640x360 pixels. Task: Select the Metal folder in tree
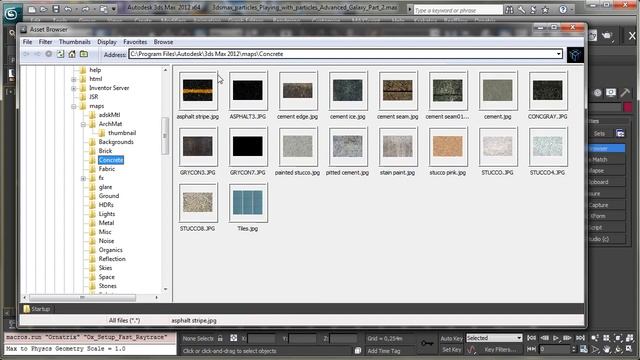[x=106, y=223]
